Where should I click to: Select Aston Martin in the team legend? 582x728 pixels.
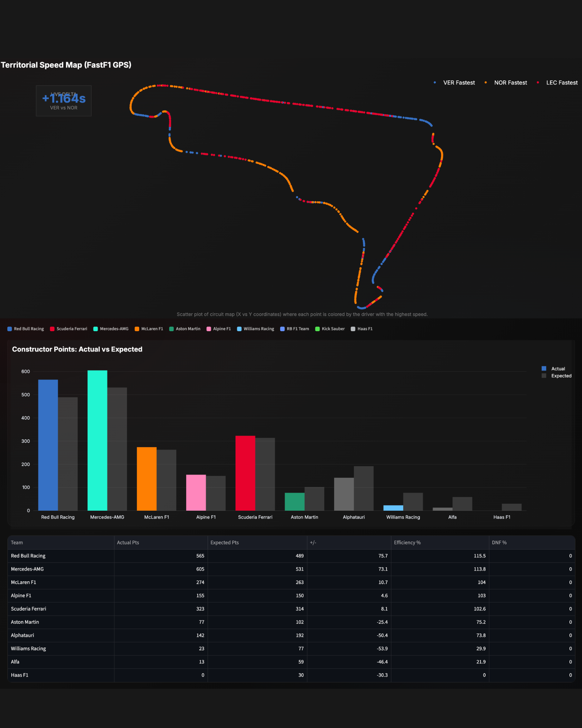185,329
